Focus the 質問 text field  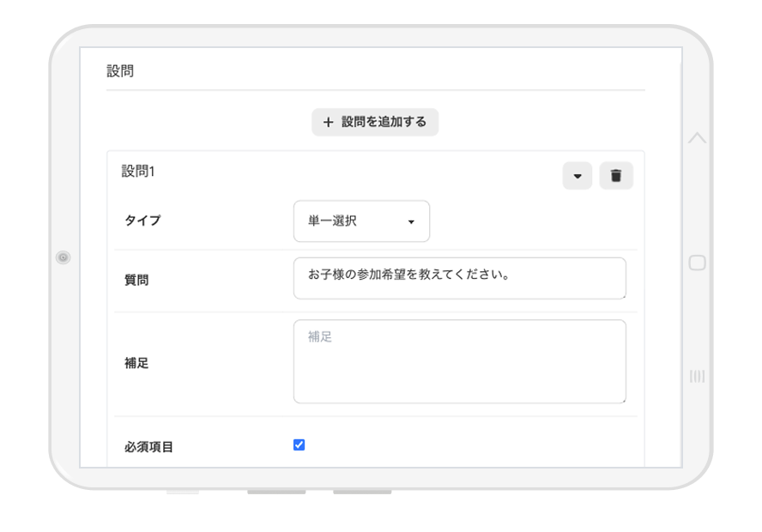coord(458,278)
